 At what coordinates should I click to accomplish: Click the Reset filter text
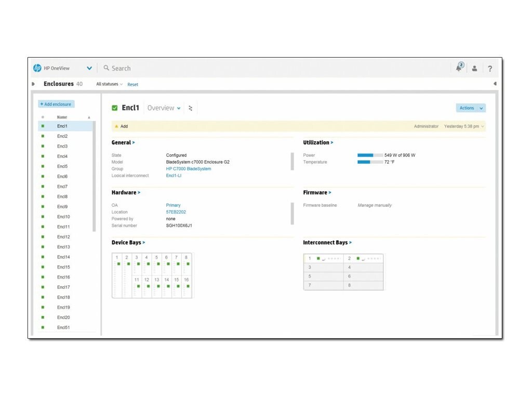click(132, 84)
